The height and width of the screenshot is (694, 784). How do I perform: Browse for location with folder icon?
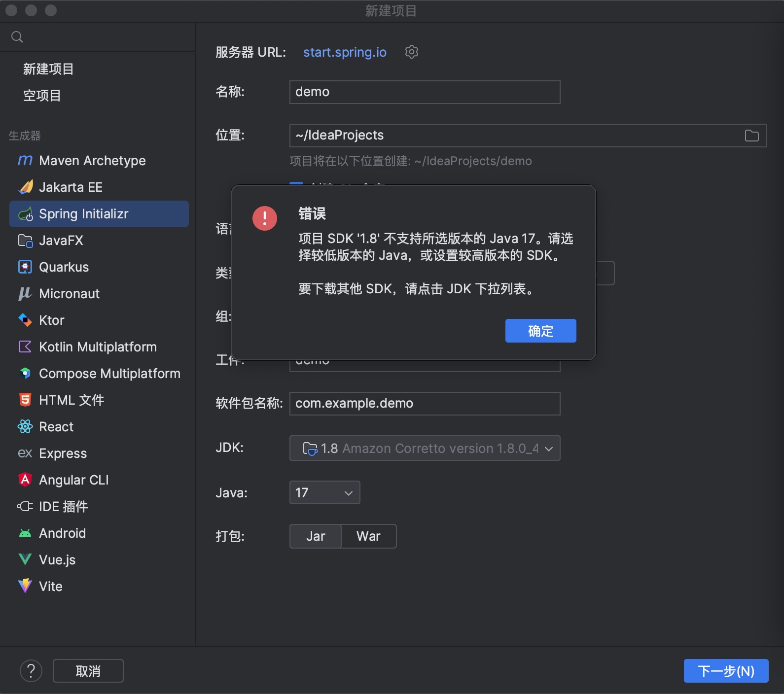click(752, 136)
